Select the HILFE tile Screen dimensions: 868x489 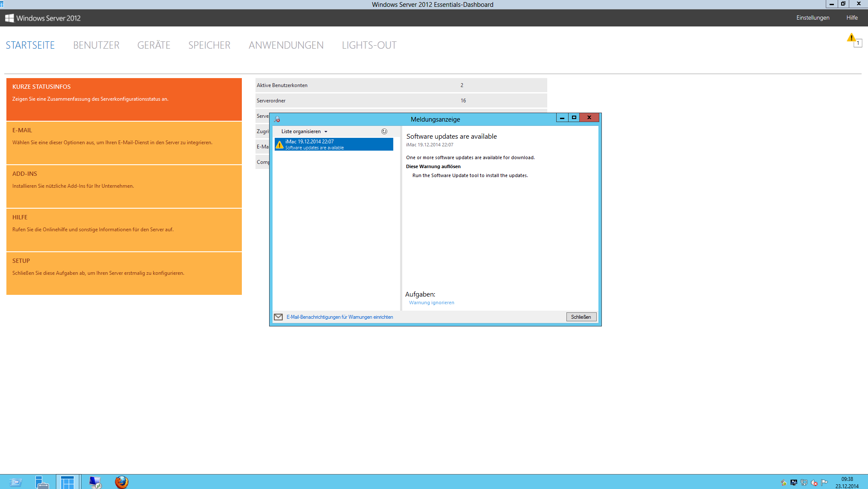(124, 230)
